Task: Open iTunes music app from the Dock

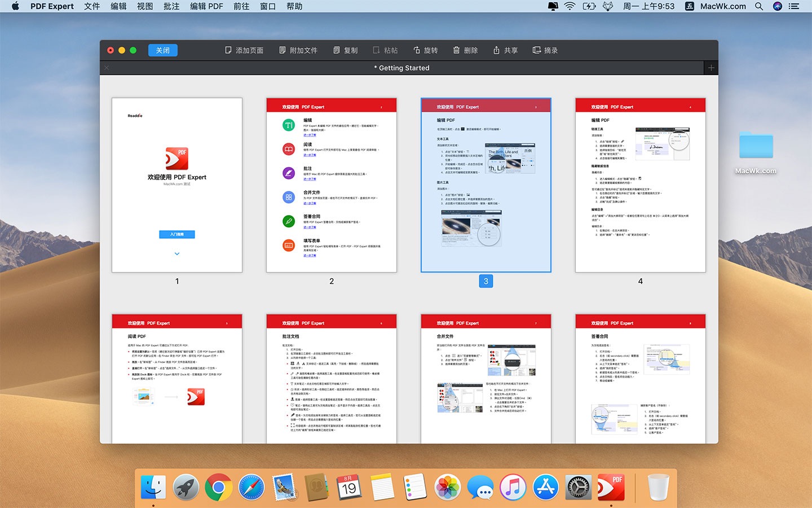Action: click(x=513, y=487)
